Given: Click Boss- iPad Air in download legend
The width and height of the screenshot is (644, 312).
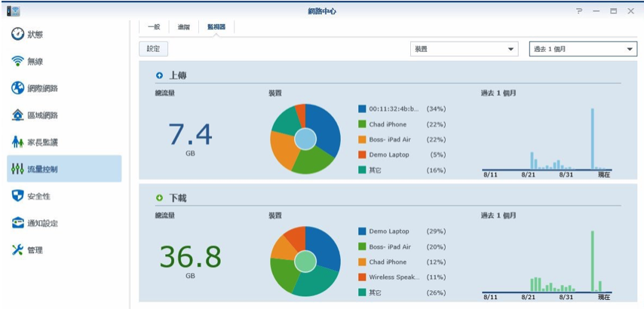Looking at the screenshot, I should pyautogui.click(x=390, y=246).
